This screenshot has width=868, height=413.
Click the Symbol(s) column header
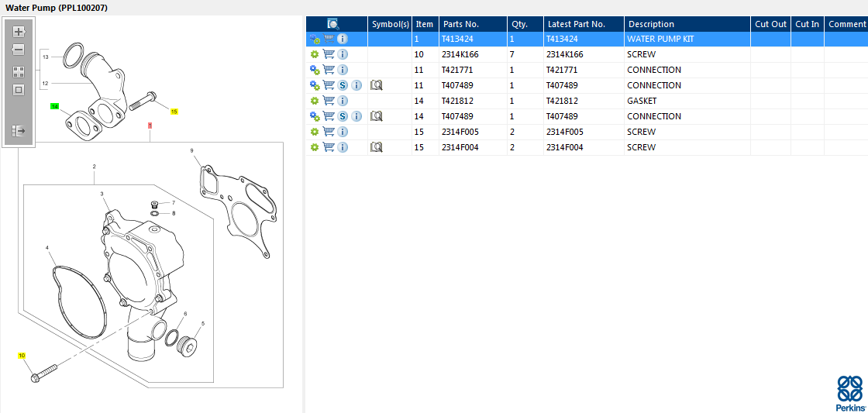tap(391, 24)
